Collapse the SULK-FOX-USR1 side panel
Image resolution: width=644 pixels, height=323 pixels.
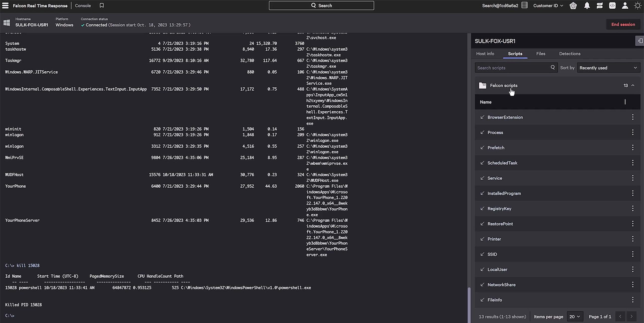pos(640,41)
